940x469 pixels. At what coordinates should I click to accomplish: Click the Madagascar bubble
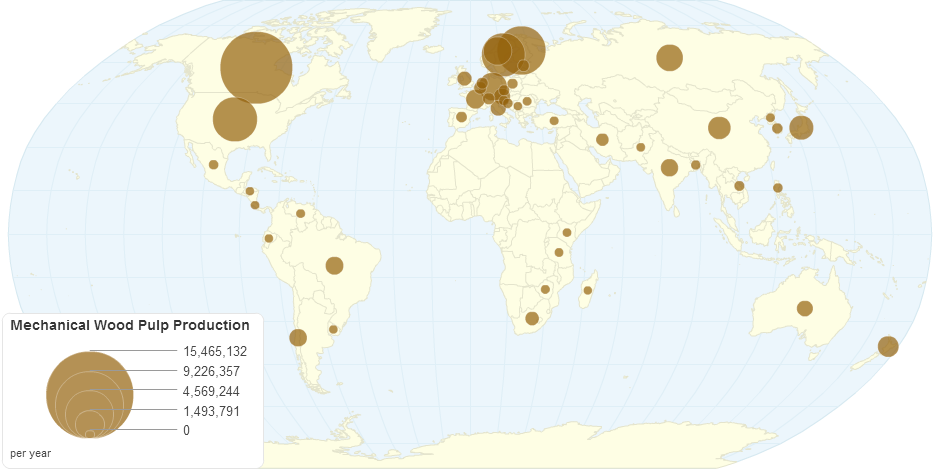tap(588, 290)
